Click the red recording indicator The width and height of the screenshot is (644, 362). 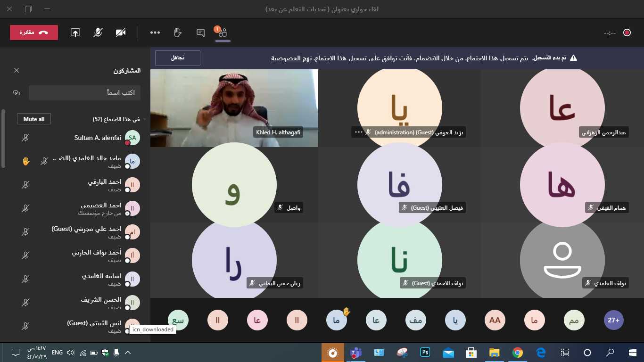[627, 33]
